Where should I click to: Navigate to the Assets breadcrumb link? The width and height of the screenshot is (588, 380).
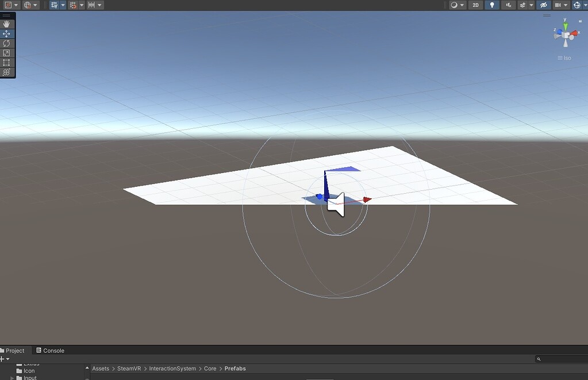pyautogui.click(x=101, y=368)
